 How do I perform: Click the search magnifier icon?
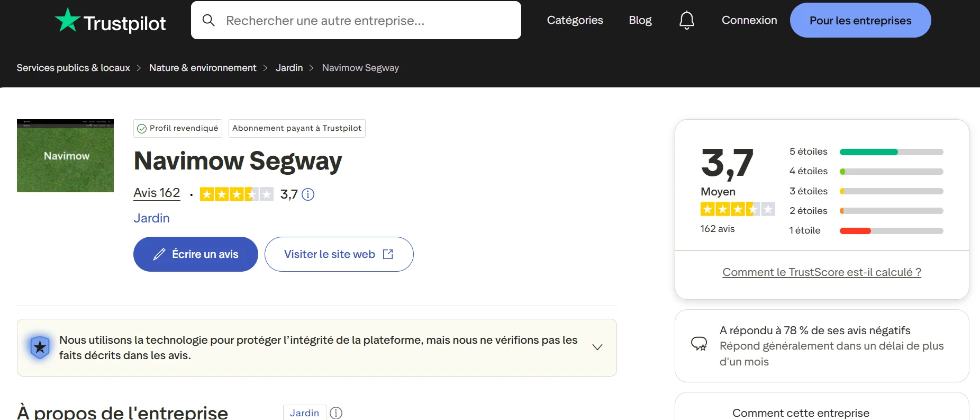pyautogui.click(x=208, y=20)
